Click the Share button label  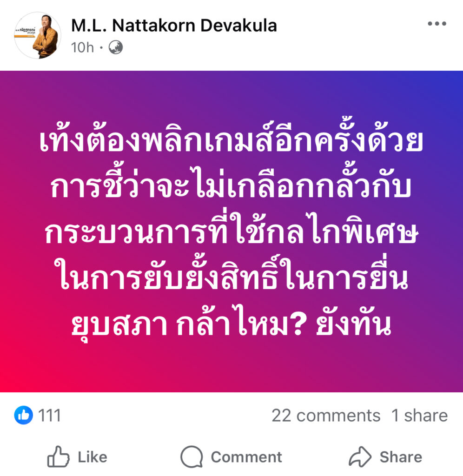[401, 457]
